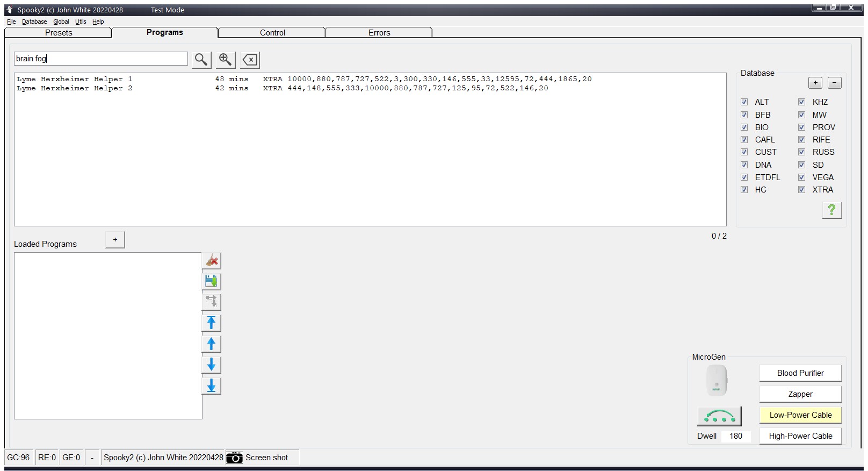Click the broom clear loaded programs icon
This screenshot has height=471, width=868.
click(212, 261)
